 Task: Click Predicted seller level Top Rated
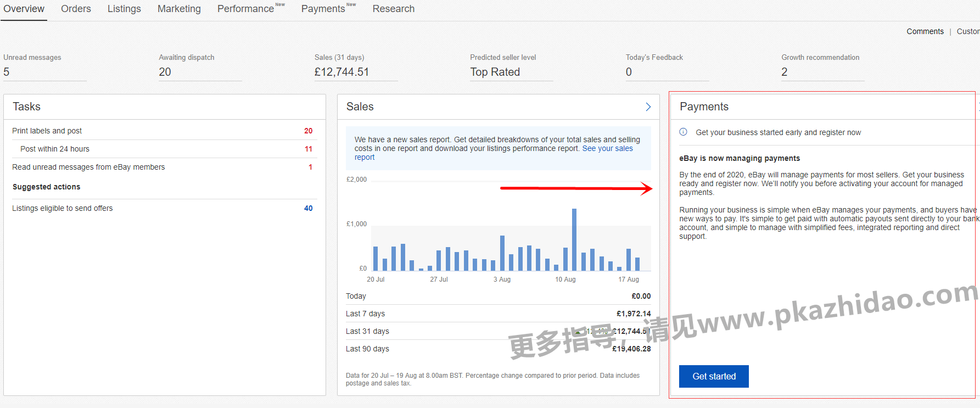(x=495, y=72)
